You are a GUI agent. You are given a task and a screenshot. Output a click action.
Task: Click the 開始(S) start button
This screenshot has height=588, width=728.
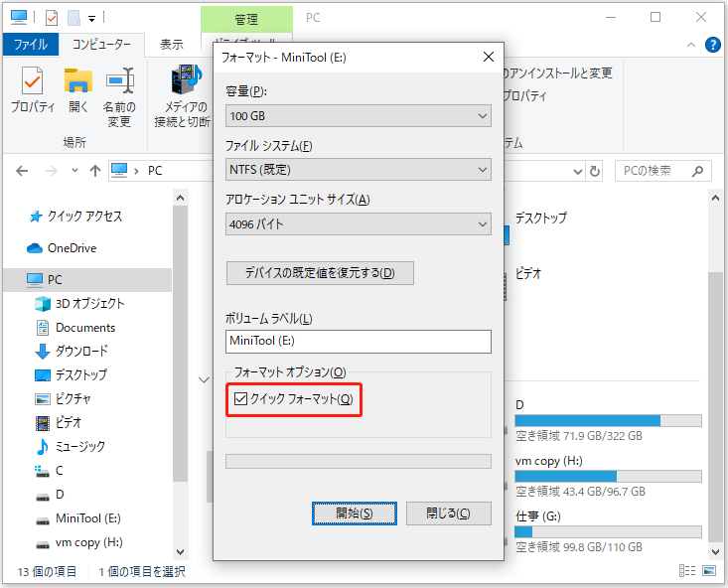[x=355, y=514]
